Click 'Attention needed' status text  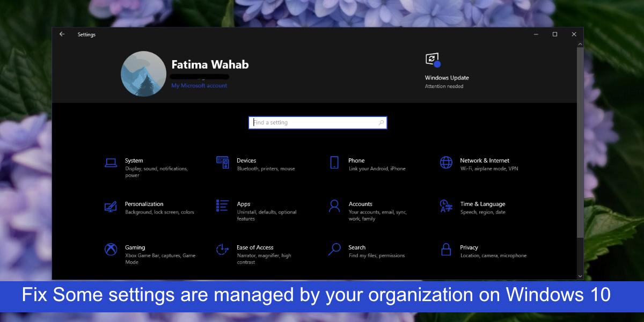pos(444,86)
